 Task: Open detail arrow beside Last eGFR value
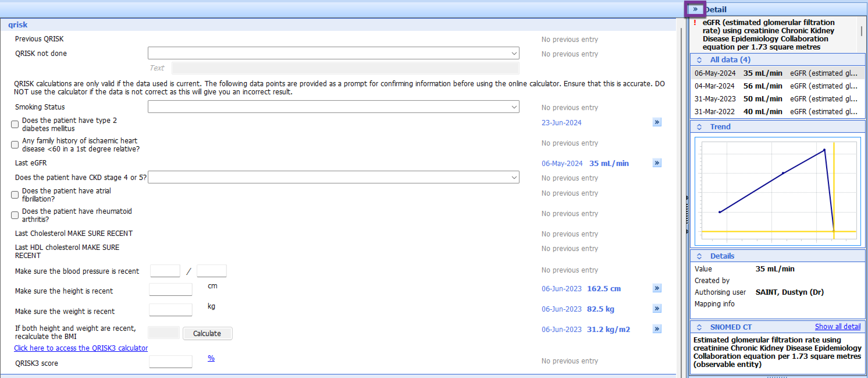pos(657,163)
